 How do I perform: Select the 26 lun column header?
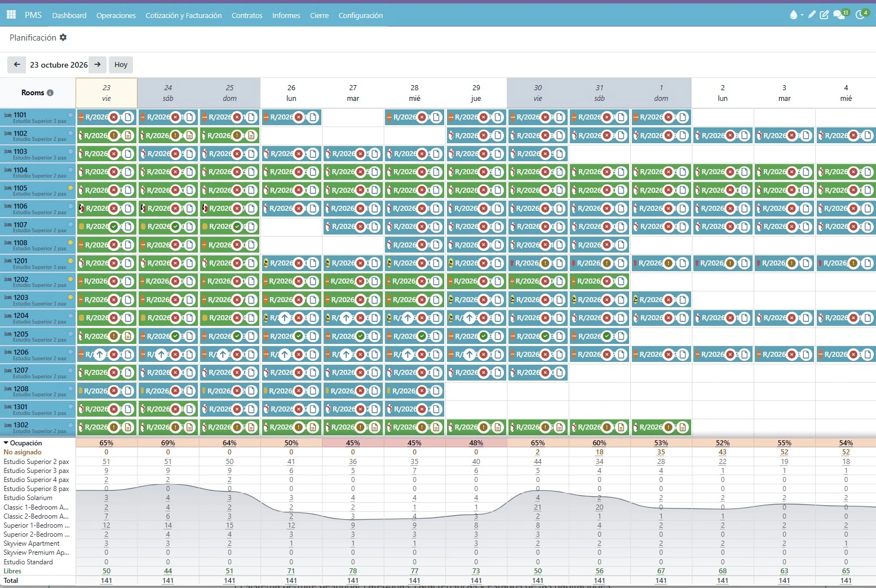(x=291, y=93)
